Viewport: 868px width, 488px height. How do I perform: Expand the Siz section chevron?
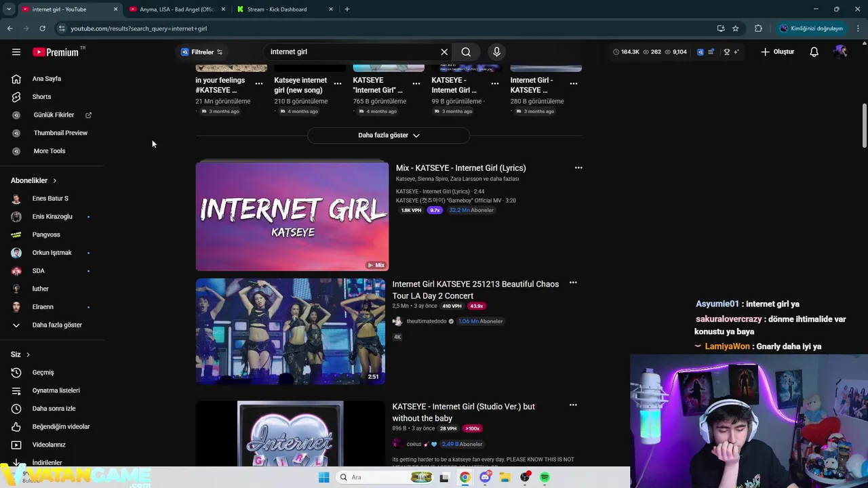28,354
